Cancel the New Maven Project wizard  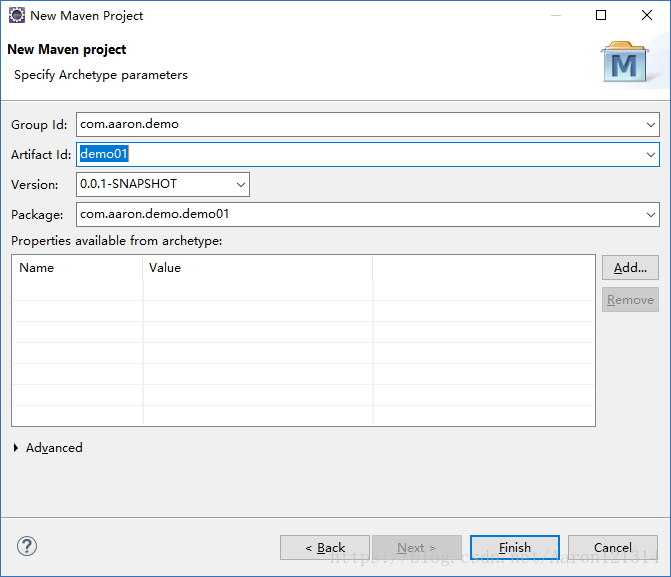(613, 547)
